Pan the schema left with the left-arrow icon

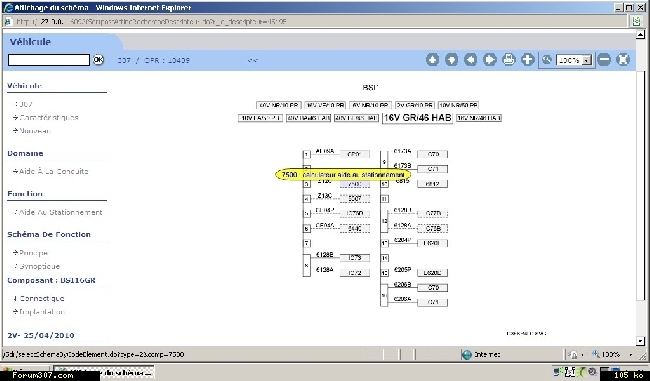click(471, 60)
